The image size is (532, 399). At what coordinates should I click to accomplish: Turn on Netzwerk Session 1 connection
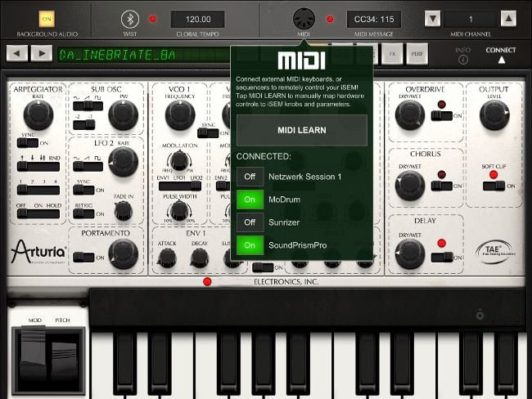tap(250, 177)
